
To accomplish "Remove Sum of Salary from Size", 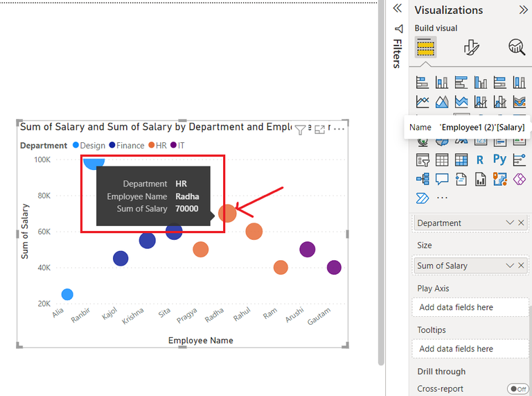I will [x=522, y=266].
